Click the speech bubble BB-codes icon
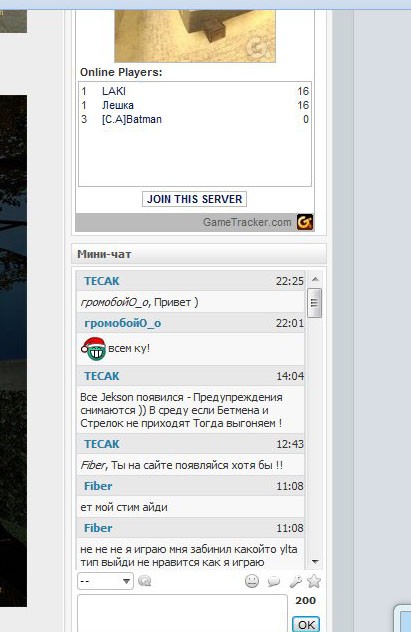411x632 pixels. (274, 581)
